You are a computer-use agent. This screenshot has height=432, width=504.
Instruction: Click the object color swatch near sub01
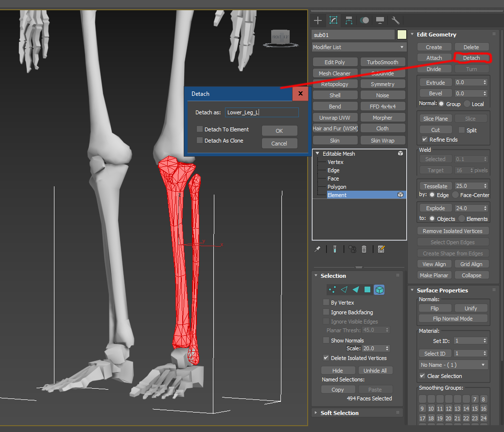(402, 35)
